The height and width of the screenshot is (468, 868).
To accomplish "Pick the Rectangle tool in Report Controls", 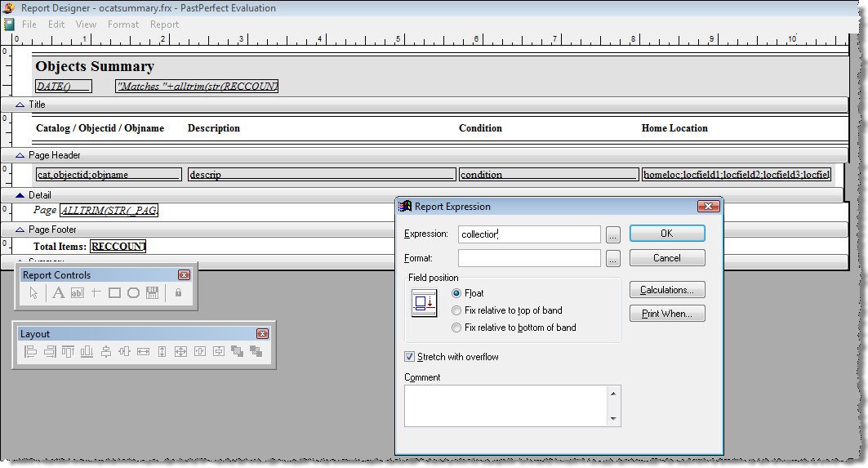I will click(x=114, y=293).
